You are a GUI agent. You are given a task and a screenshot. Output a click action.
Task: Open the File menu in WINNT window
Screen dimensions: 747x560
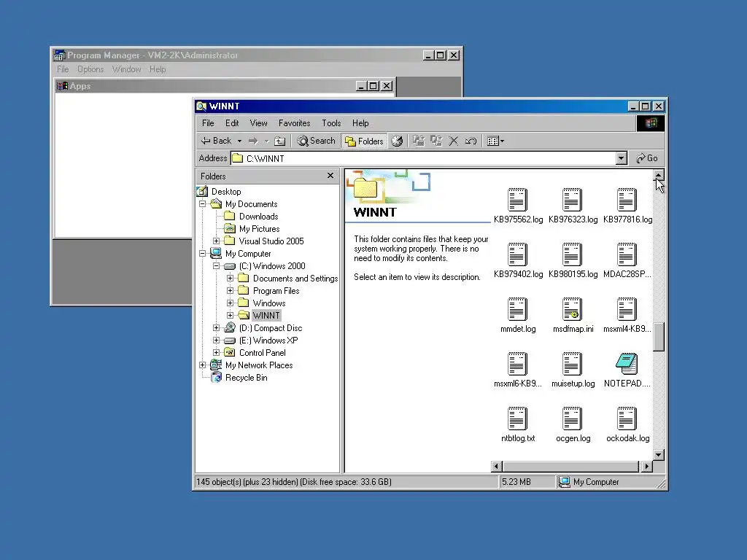208,123
